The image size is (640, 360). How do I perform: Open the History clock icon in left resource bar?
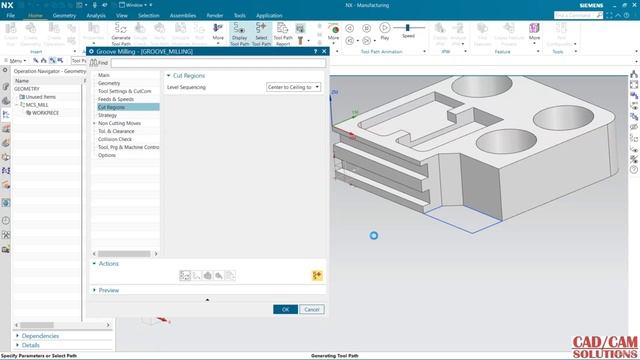pyautogui.click(x=6, y=220)
